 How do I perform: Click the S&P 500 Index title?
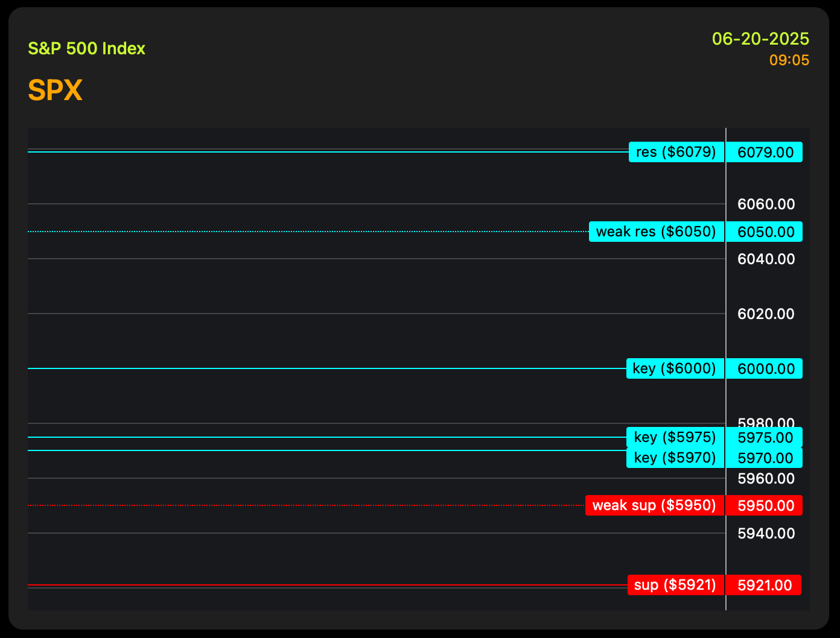pos(87,48)
